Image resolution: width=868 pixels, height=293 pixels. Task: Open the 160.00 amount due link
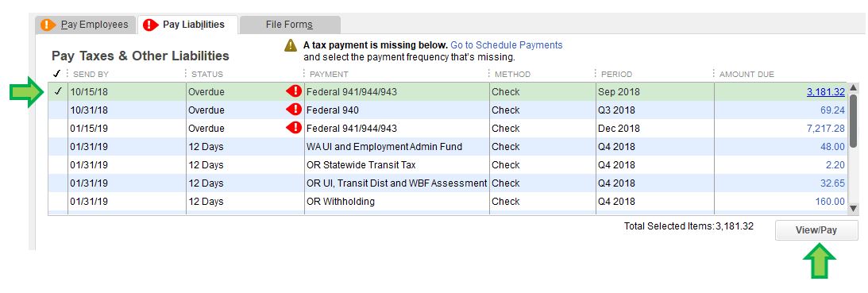[x=830, y=202]
